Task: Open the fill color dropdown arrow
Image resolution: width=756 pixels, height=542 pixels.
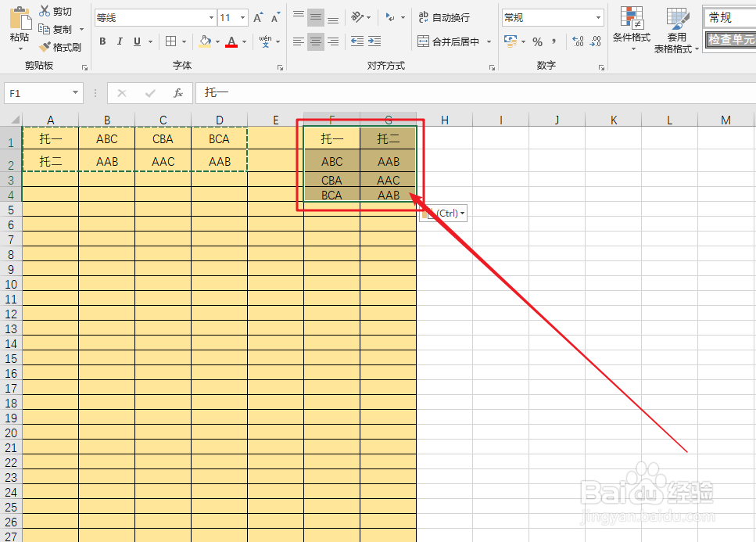Action: click(217, 41)
